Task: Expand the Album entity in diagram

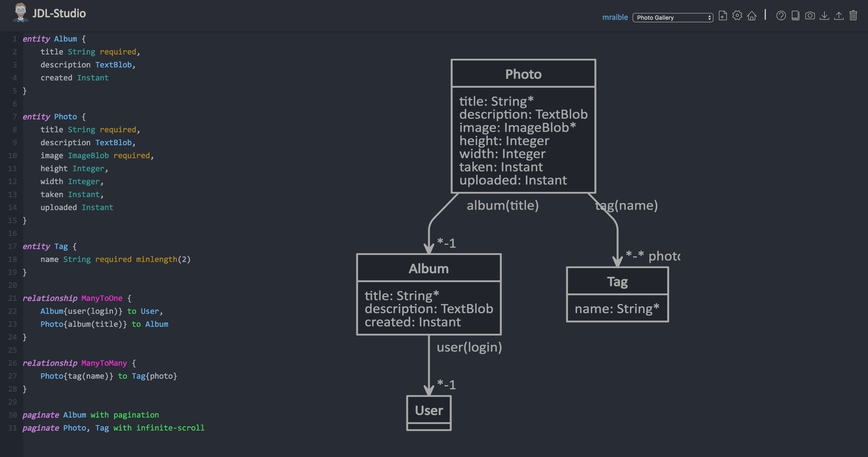Action: [x=429, y=269]
